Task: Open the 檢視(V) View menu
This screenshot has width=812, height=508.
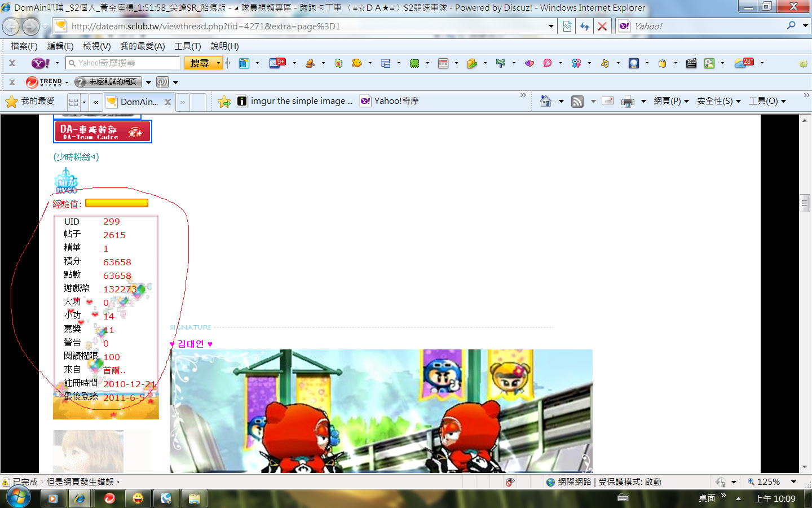Action: point(97,46)
